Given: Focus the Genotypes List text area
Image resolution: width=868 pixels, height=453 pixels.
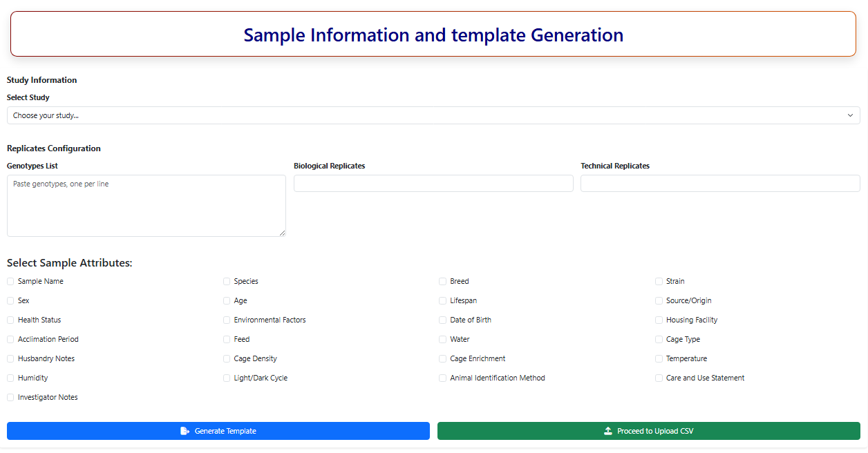Looking at the screenshot, I should click(x=146, y=206).
